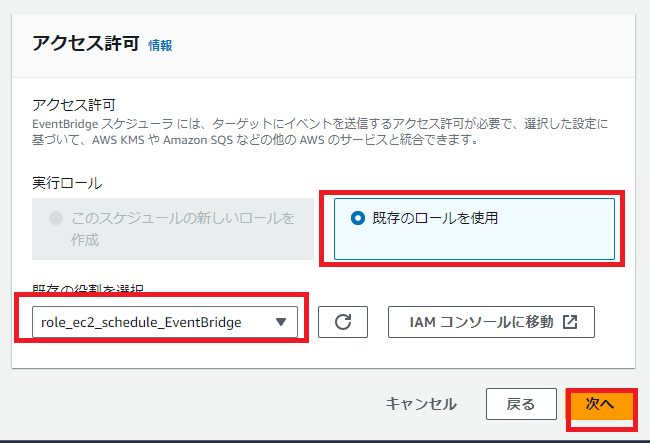The image size is (650, 443).
Task: Proceed with the orange 次へ button
Action: [599, 404]
